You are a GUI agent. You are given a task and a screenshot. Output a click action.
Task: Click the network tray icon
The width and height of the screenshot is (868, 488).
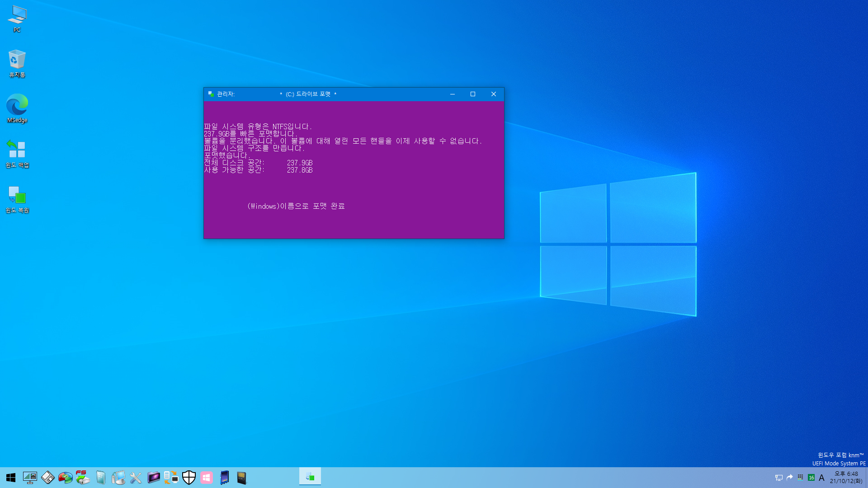click(x=779, y=478)
